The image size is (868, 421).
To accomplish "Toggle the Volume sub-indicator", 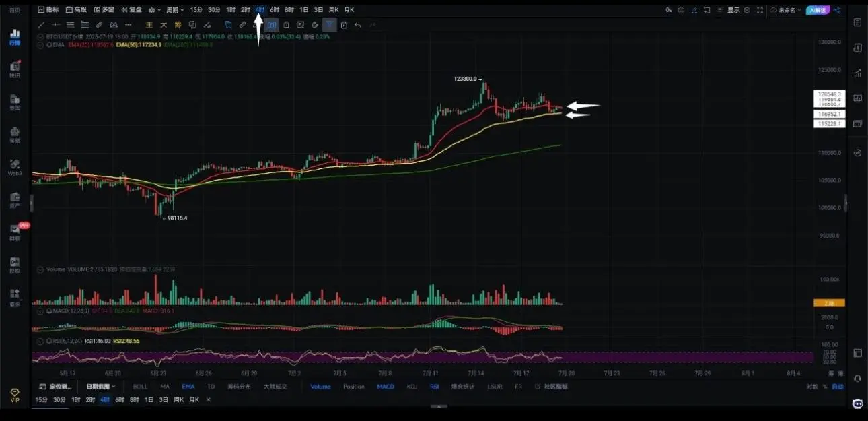I will [x=320, y=387].
